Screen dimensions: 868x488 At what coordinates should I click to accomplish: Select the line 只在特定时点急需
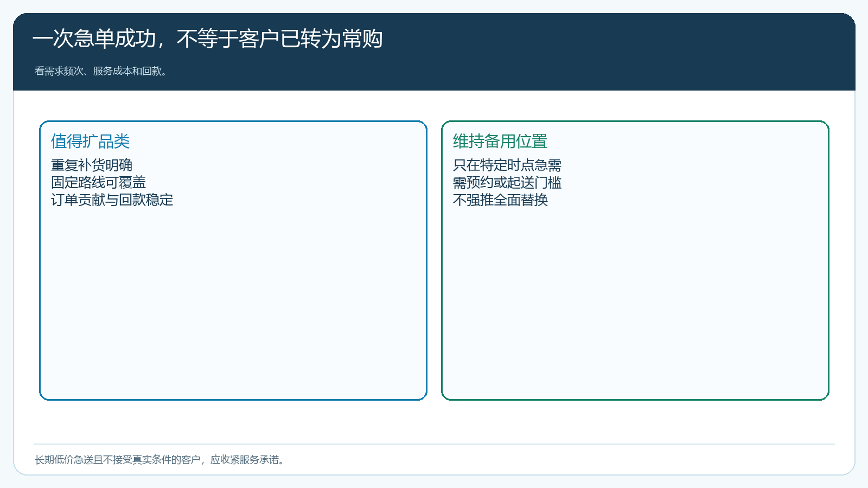pyautogui.click(x=507, y=165)
